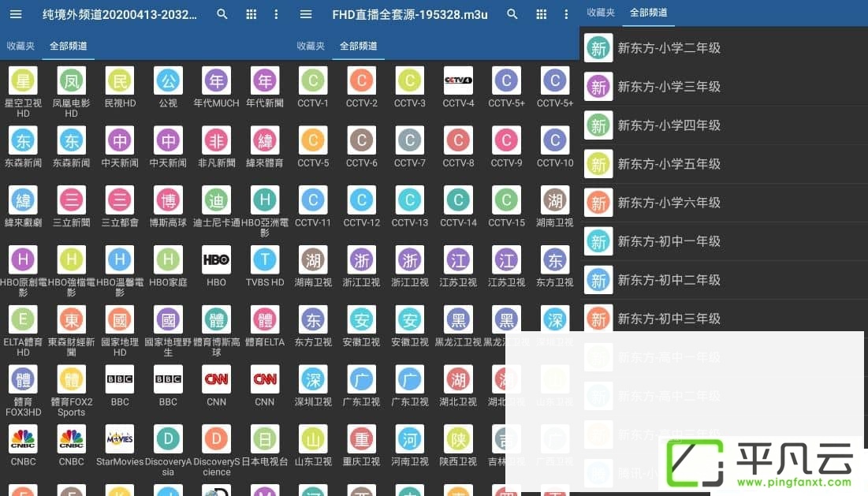Image resolution: width=868 pixels, height=496 pixels.
Task: Select 新东方-小学三年级 list item
Action: (x=724, y=87)
